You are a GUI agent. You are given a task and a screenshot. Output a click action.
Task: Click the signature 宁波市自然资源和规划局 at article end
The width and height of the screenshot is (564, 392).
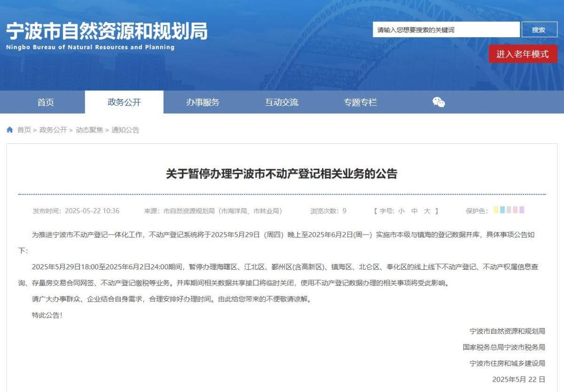[508, 331]
